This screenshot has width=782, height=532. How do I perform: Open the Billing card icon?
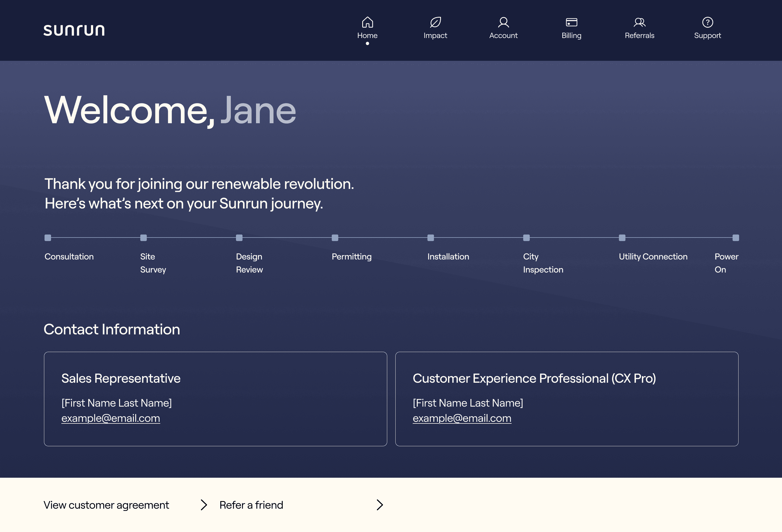(x=571, y=22)
